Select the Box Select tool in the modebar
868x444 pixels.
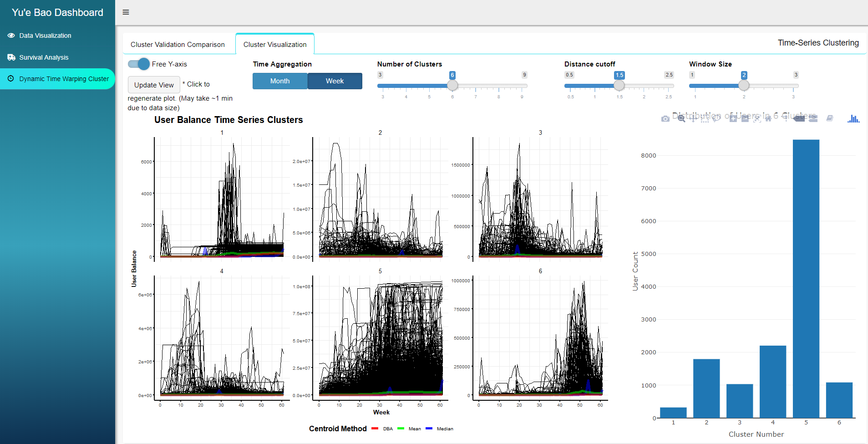click(x=705, y=118)
